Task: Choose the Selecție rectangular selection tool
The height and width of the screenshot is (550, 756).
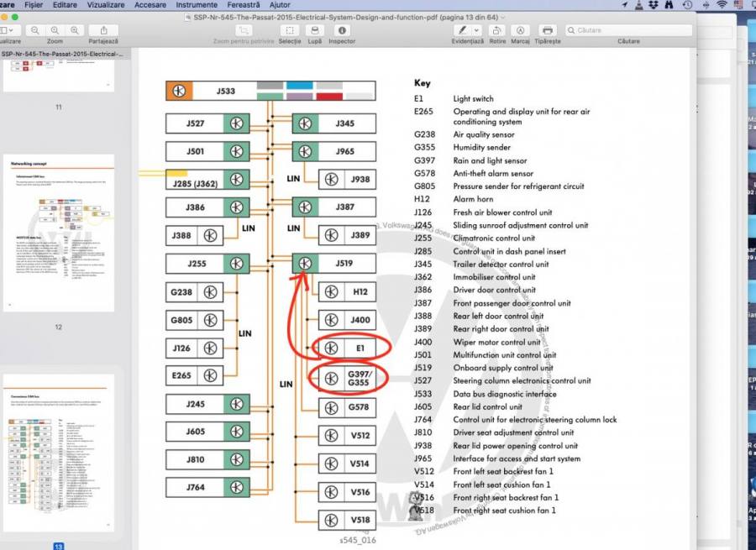Action: click(x=290, y=30)
